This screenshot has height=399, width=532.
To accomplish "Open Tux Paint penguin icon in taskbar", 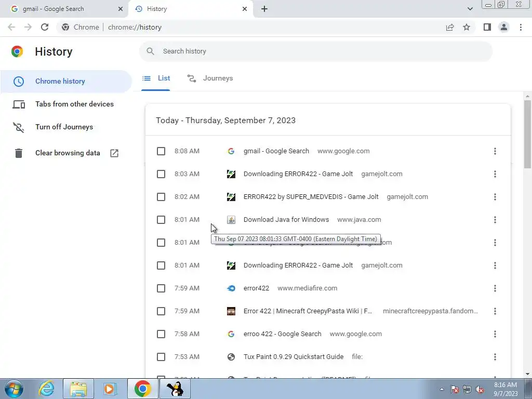I will [x=175, y=389].
